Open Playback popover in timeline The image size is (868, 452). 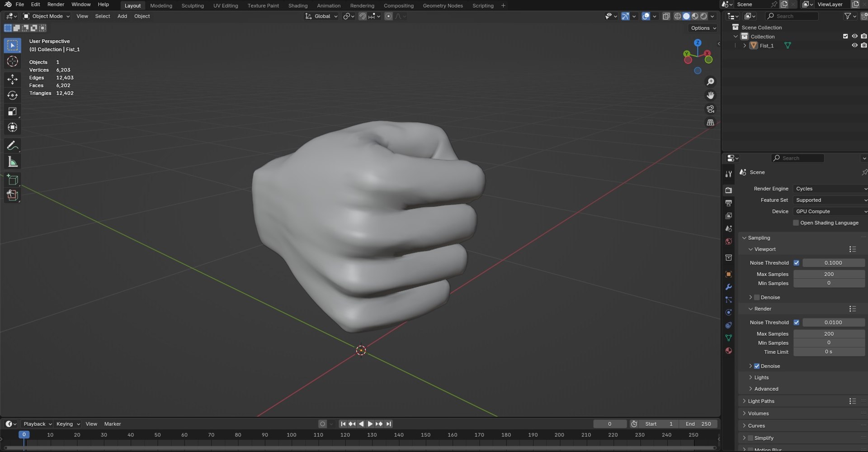tap(37, 424)
